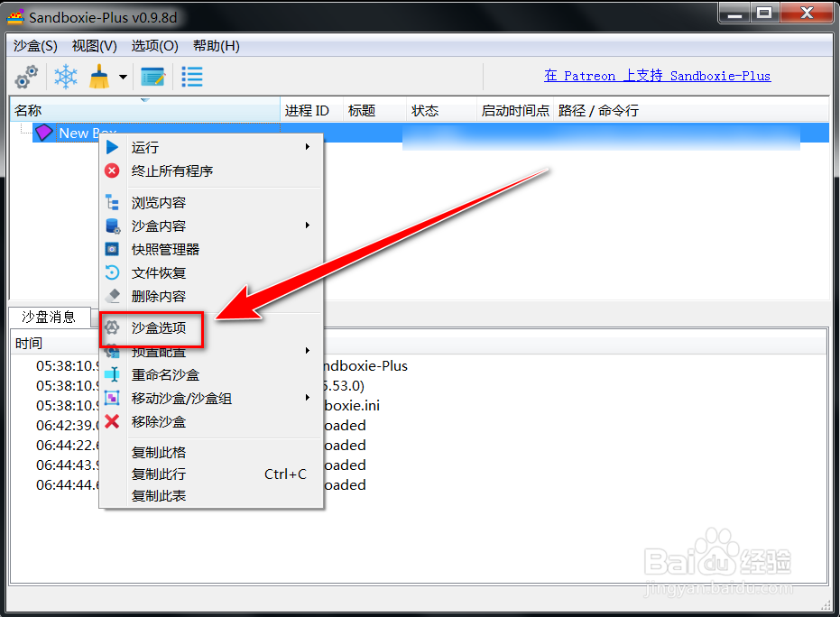Open the 选项(O) menu
Image resolution: width=840 pixels, height=617 pixels.
pos(152,45)
